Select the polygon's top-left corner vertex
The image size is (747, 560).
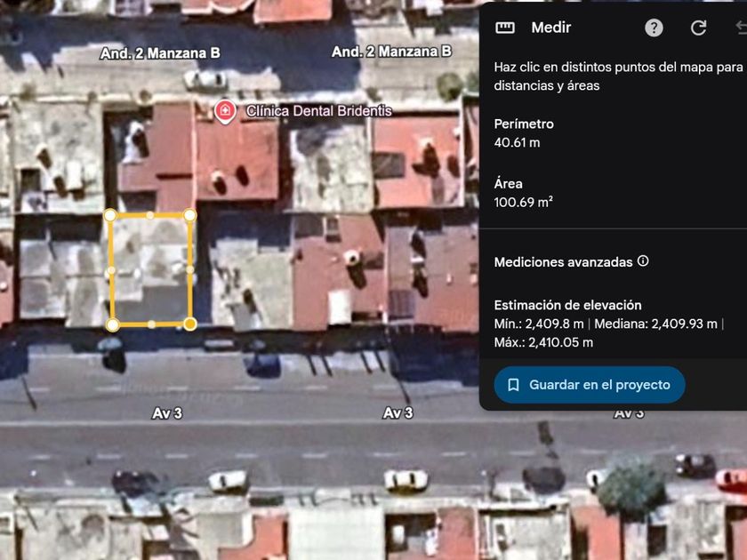[110, 215]
